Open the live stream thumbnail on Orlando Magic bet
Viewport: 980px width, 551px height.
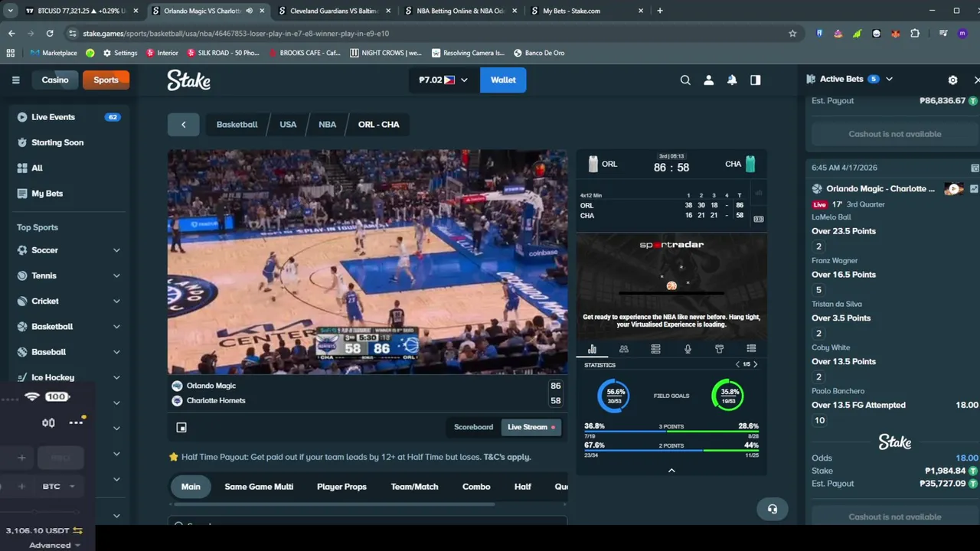954,188
